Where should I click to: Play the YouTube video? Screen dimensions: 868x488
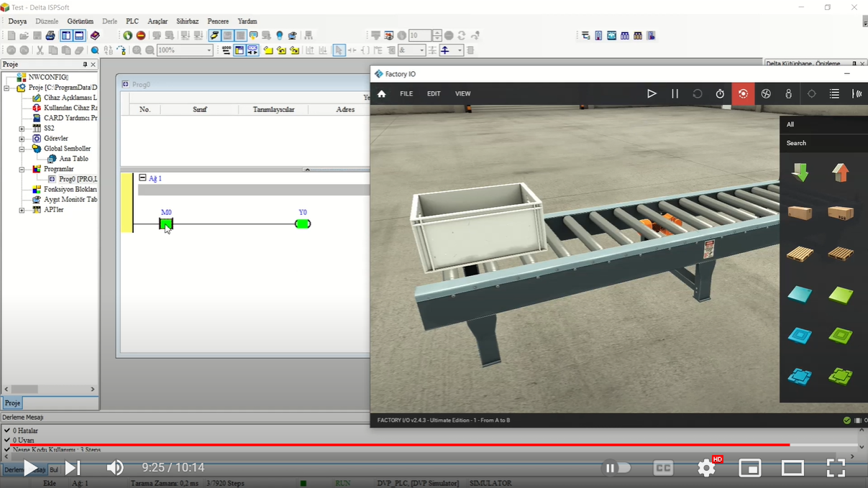pos(31,468)
